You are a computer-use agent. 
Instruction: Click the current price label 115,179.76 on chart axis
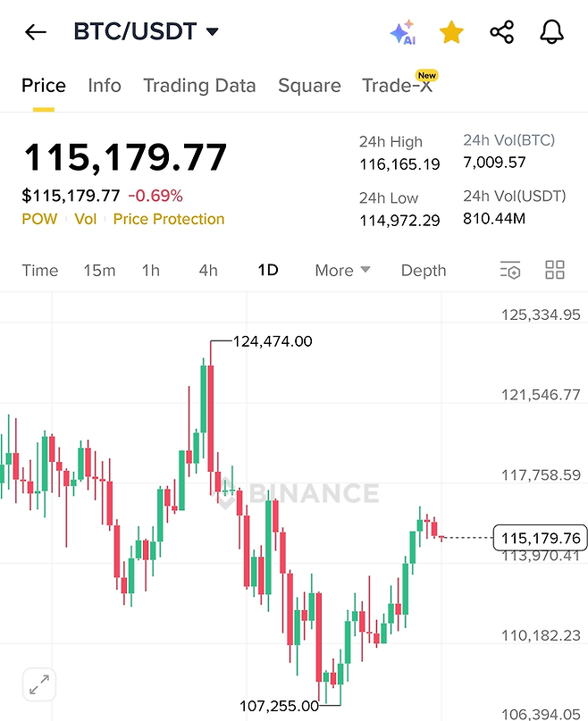pyautogui.click(x=541, y=538)
